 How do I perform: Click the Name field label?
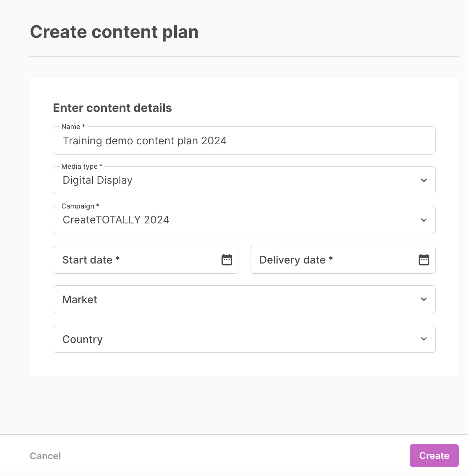click(73, 127)
